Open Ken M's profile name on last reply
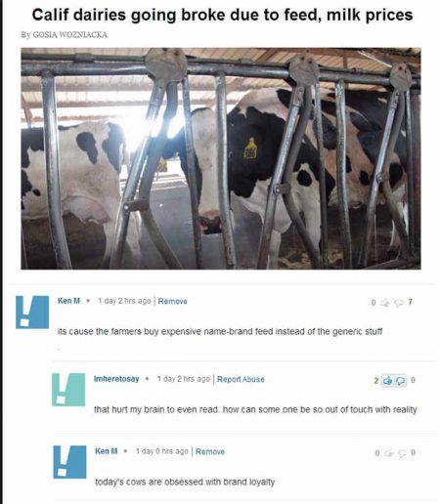This screenshot has height=504, width=440. coord(107,451)
